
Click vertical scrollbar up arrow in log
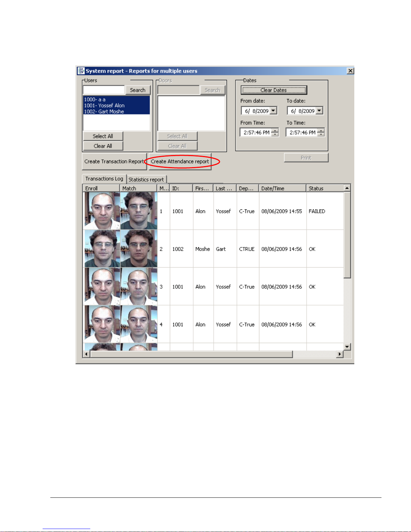tap(347, 188)
